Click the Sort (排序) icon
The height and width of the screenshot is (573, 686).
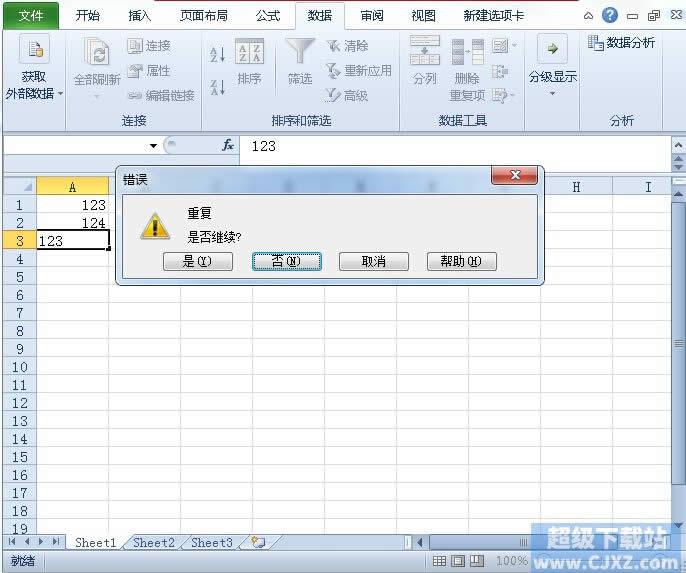tap(249, 53)
